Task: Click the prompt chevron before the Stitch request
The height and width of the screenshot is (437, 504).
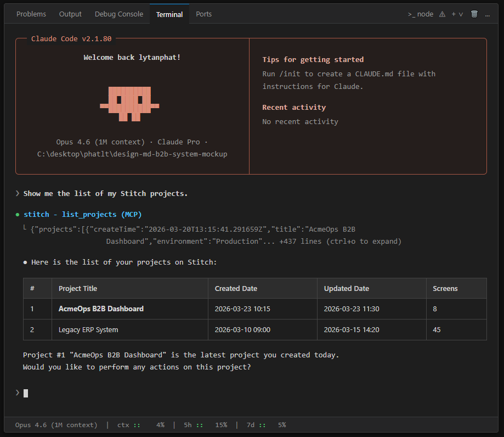Action: 18,193
